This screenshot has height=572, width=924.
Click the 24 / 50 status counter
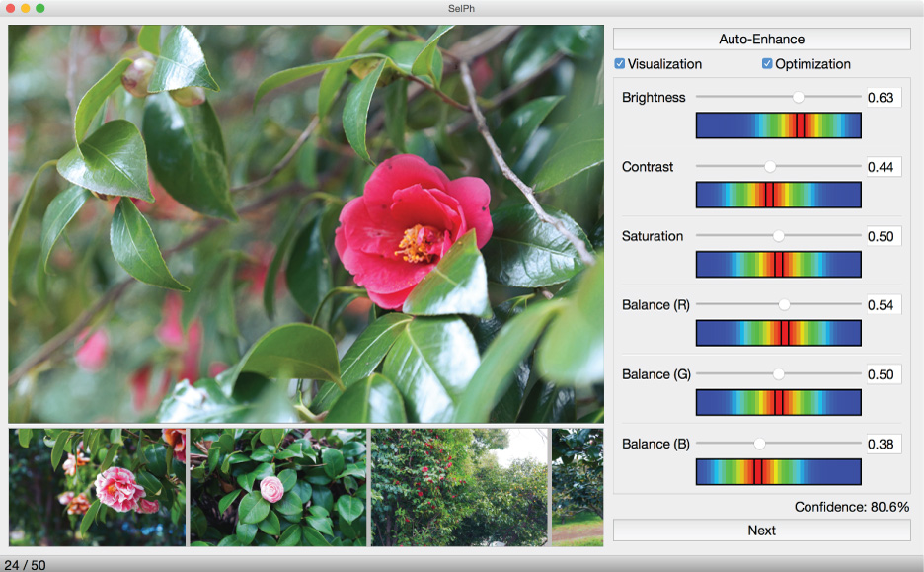pyautogui.click(x=25, y=565)
